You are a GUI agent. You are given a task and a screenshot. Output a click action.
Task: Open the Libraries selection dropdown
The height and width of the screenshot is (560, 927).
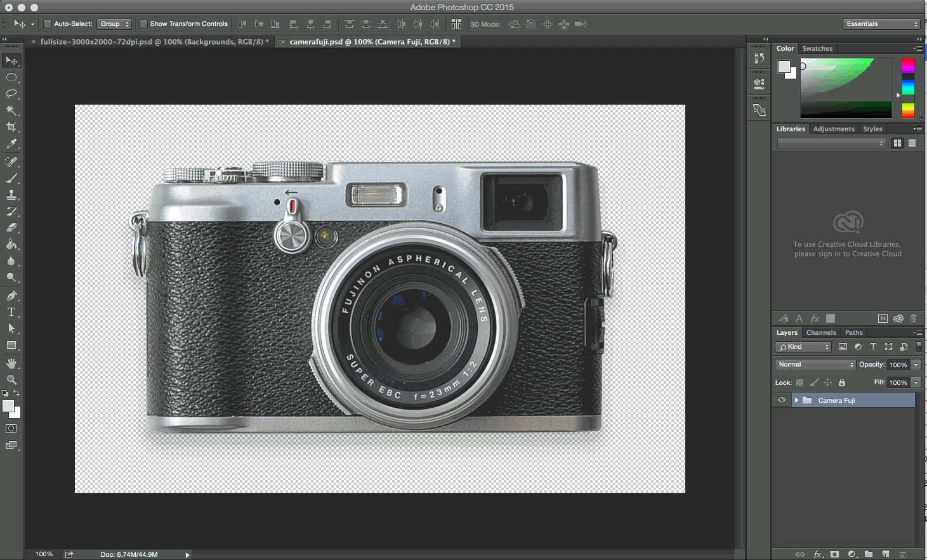pyautogui.click(x=831, y=143)
